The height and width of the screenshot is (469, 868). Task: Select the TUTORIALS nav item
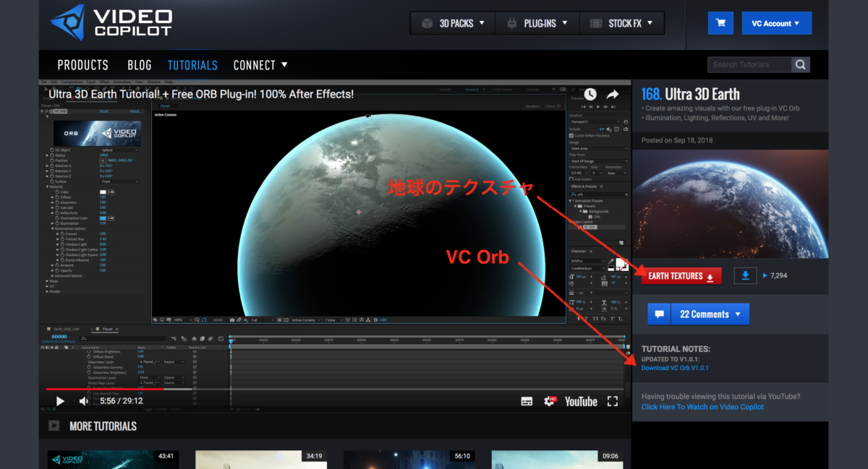[x=192, y=65]
